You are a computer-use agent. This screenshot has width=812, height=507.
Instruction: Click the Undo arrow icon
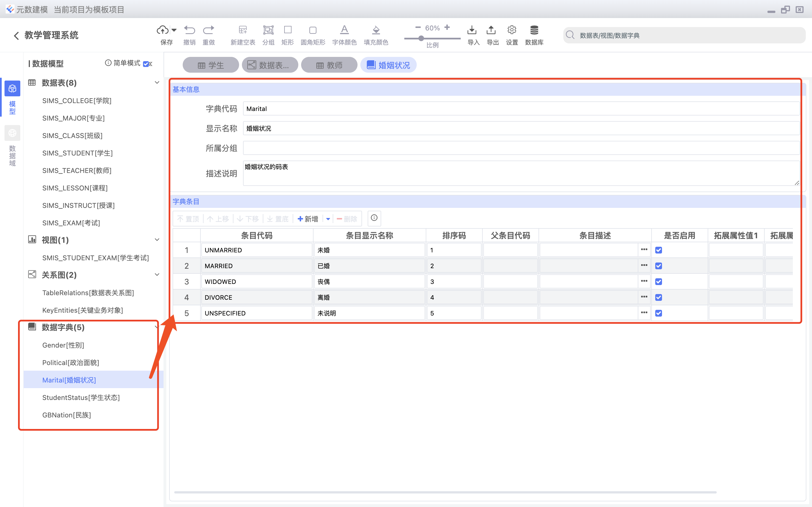tap(189, 30)
